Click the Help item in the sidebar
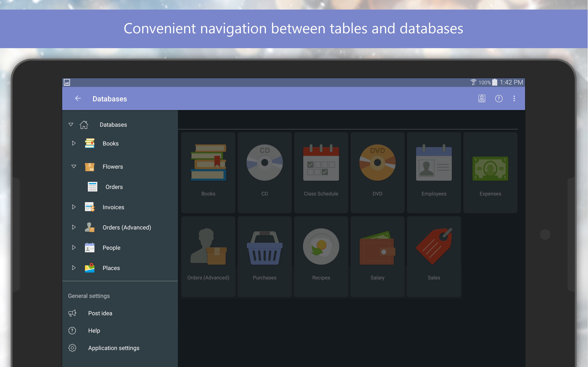Image resolution: width=588 pixels, height=367 pixels. pyautogui.click(x=94, y=330)
